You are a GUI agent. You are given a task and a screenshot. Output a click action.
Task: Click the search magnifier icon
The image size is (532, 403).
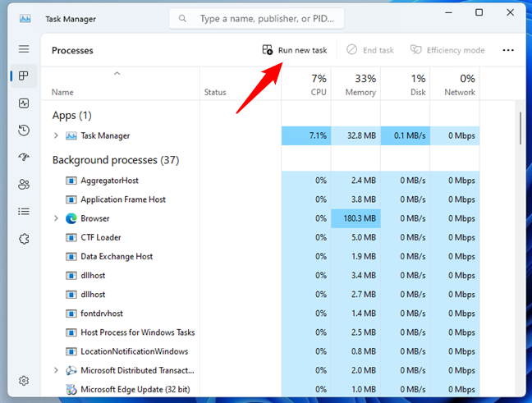pyautogui.click(x=182, y=18)
